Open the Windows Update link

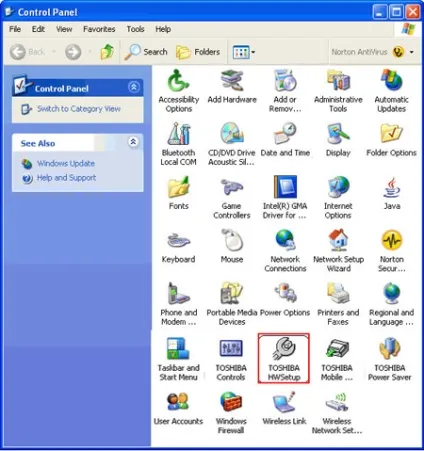pyautogui.click(x=66, y=164)
